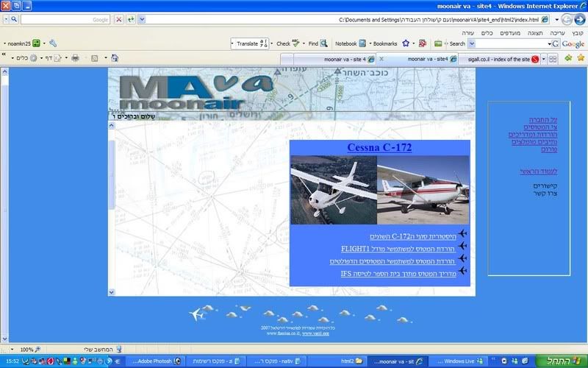
Task: Click the FLIGHT1 model download link
Action: [398, 249]
